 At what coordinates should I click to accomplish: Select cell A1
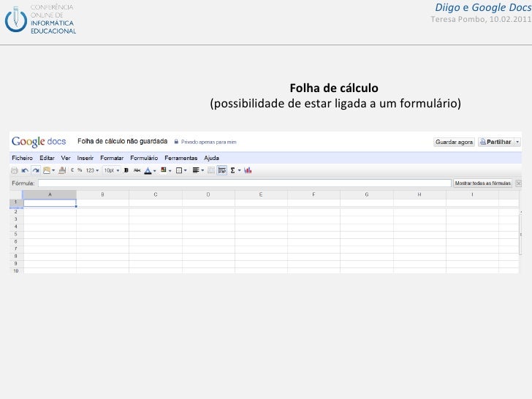50,203
